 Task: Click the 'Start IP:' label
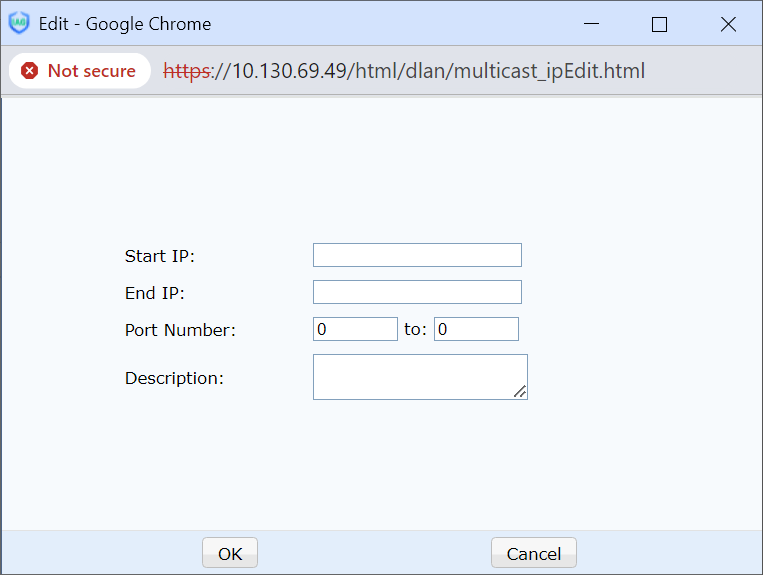coord(159,256)
